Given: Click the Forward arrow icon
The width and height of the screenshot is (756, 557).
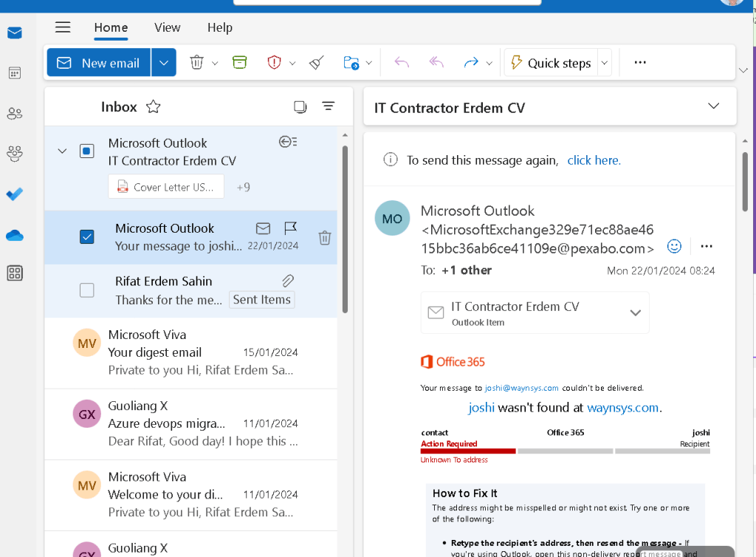Looking at the screenshot, I should click(x=470, y=62).
